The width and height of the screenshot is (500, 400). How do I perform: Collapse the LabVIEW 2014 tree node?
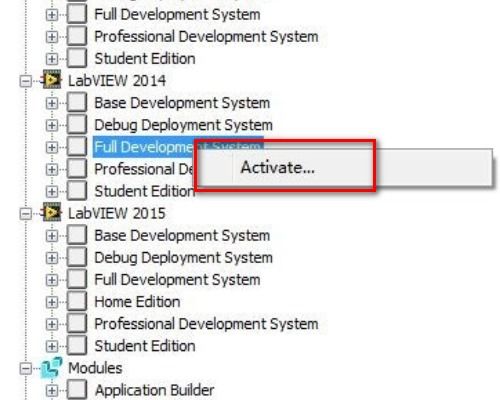26,81
